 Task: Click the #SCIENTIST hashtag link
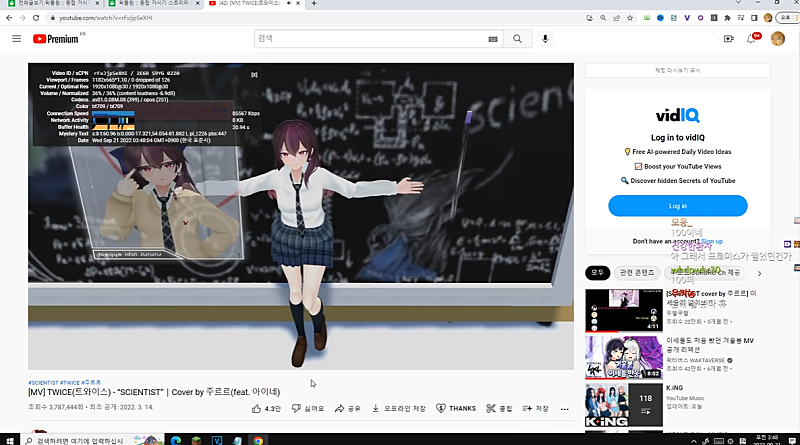[x=43, y=383]
